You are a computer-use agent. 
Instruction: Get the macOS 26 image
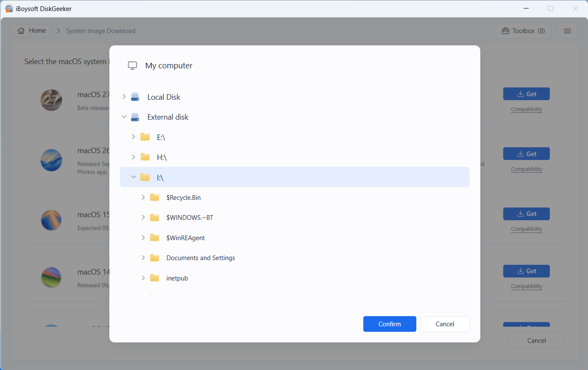pyautogui.click(x=526, y=154)
